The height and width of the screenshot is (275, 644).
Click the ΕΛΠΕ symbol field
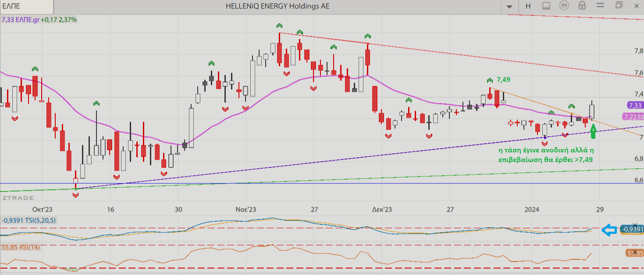pyautogui.click(x=27, y=6)
